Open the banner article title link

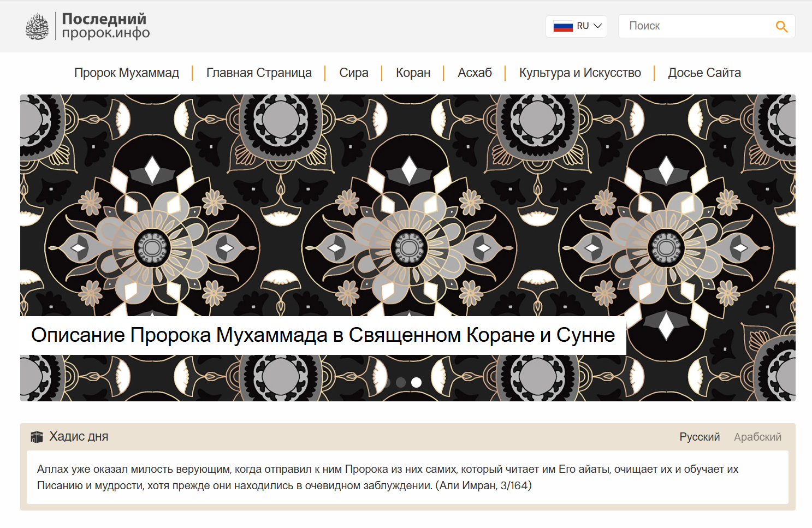(x=323, y=335)
